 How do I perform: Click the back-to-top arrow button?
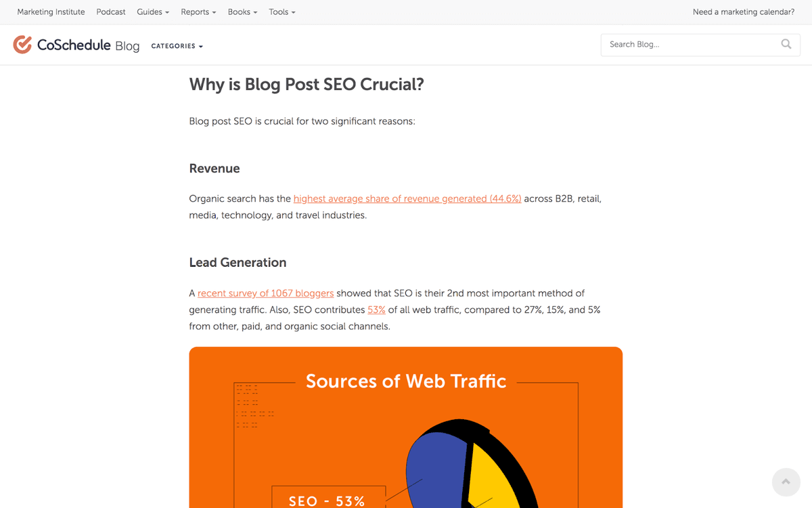[786, 482]
